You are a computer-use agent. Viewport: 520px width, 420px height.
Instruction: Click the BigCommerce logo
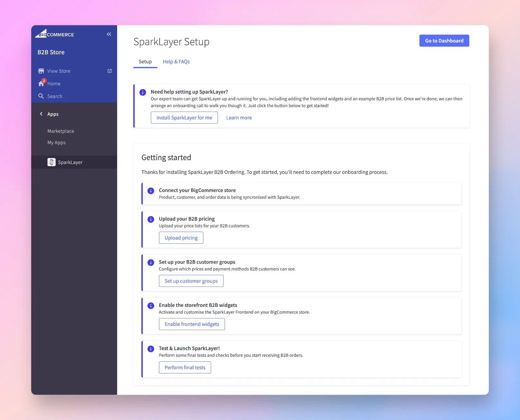click(x=54, y=33)
